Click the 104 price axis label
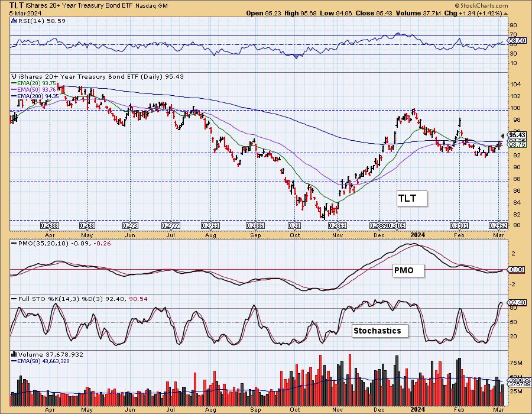Screen dimensions: 532x414 (x=515, y=85)
